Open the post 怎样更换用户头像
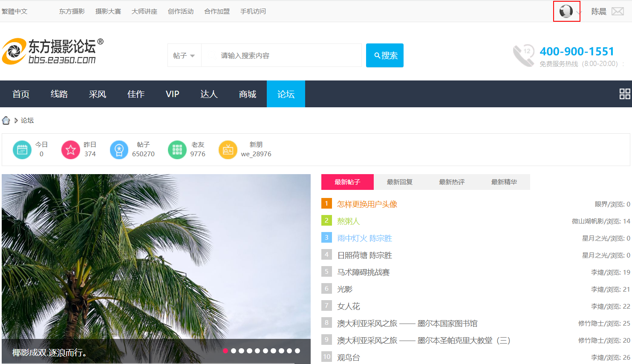Image resolution: width=632 pixels, height=364 pixels. tap(367, 204)
